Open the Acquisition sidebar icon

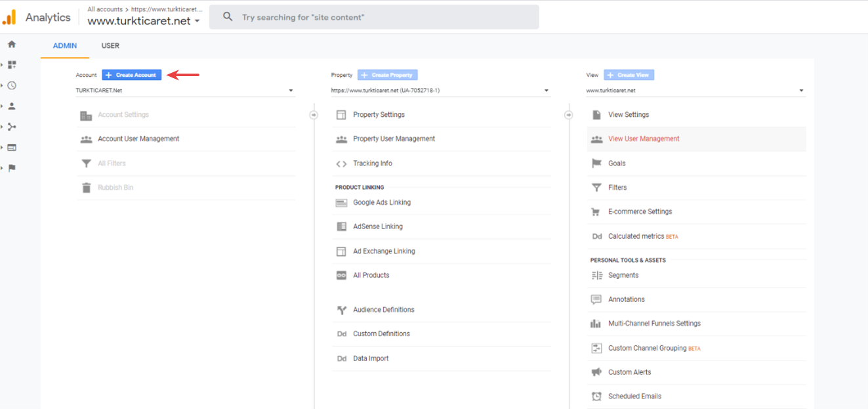12,127
